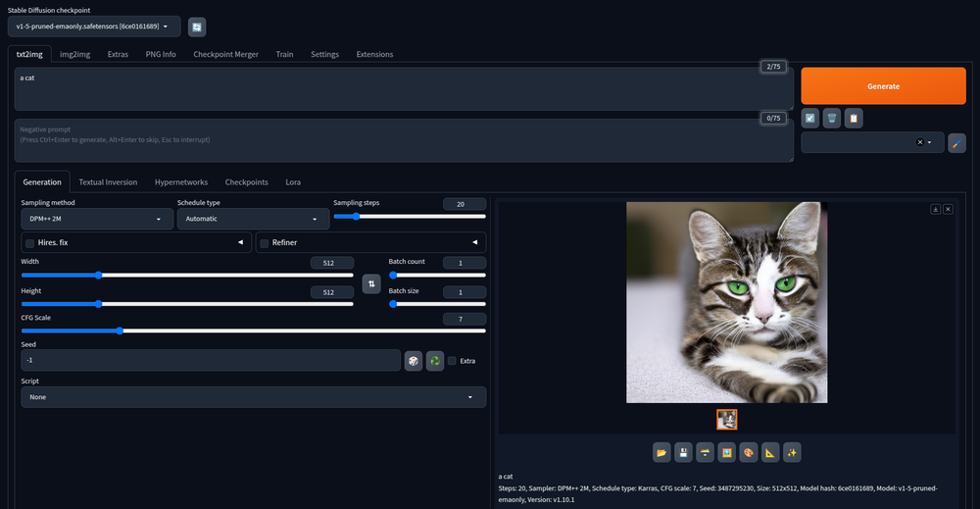Switch to the Textual Inversion tab
This screenshot has width=980, height=509.
click(x=108, y=182)
